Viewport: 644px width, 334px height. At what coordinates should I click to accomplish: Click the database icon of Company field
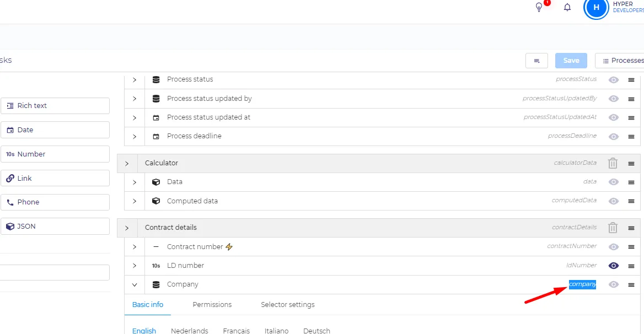(156, 284)
